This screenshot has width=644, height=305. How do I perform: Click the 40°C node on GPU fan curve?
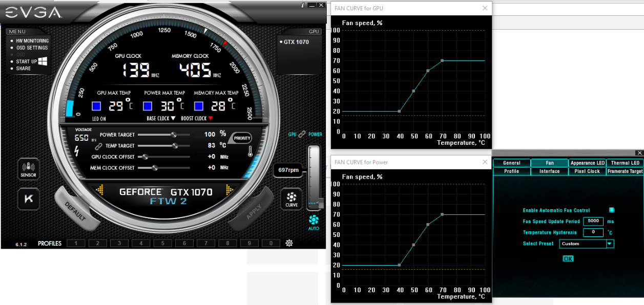pos(399,111)
